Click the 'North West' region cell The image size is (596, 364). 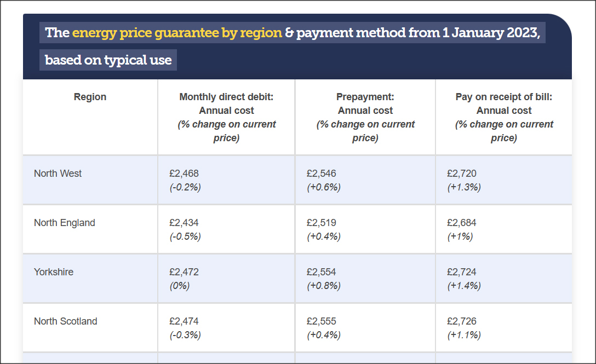58,174
